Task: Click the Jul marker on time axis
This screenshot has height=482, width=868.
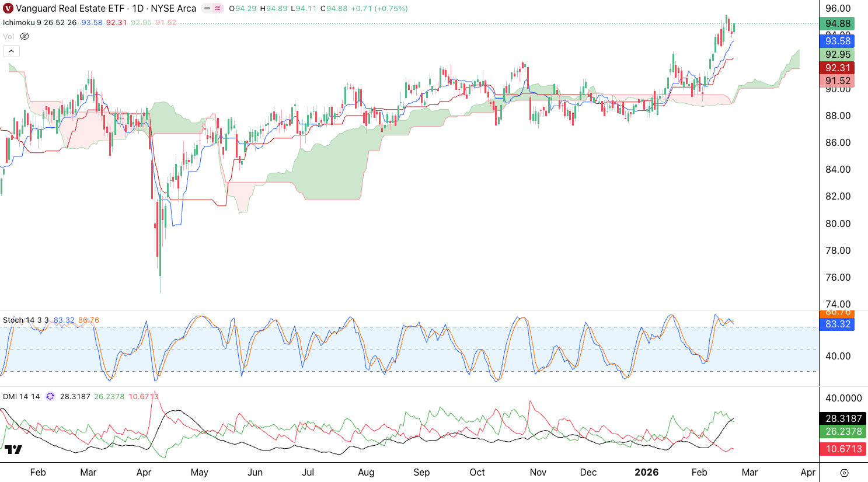Action: (x=308, y=473)
